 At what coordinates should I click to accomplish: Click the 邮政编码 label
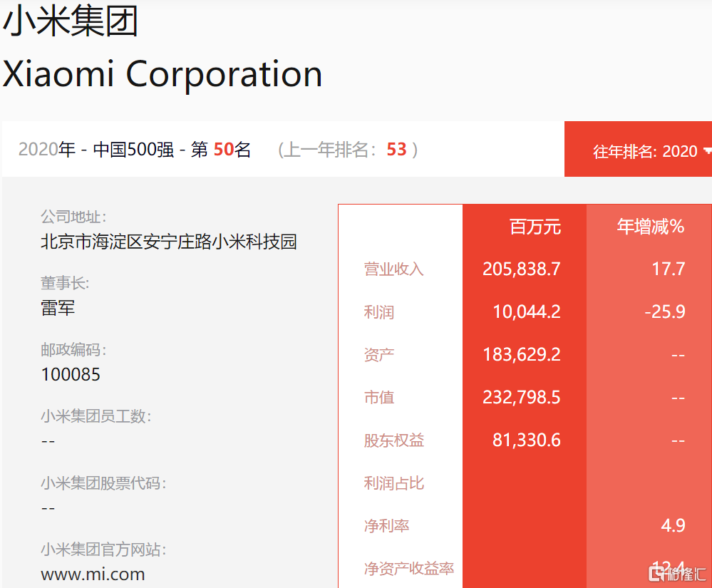point(73,350)
